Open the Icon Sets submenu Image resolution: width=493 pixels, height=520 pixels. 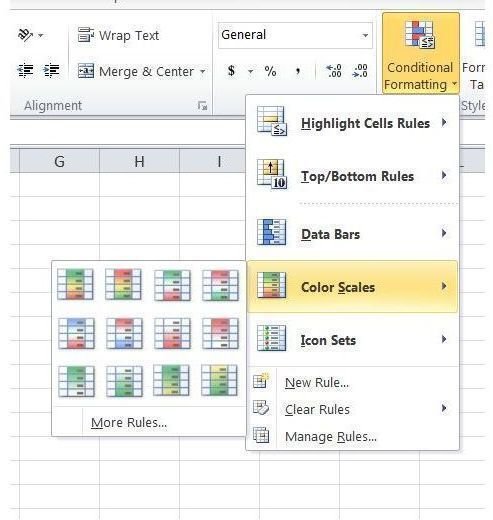[x=352, y=339]
